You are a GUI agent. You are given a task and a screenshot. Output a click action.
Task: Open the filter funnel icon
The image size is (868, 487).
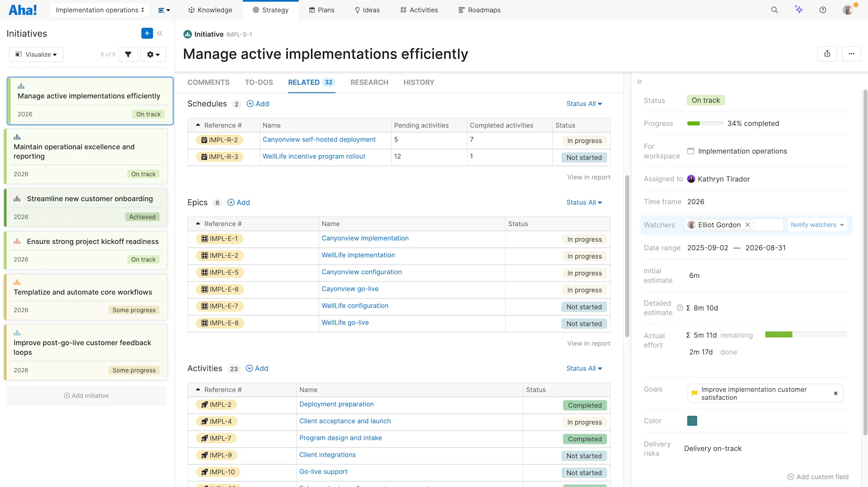click(x=128, y=54)
